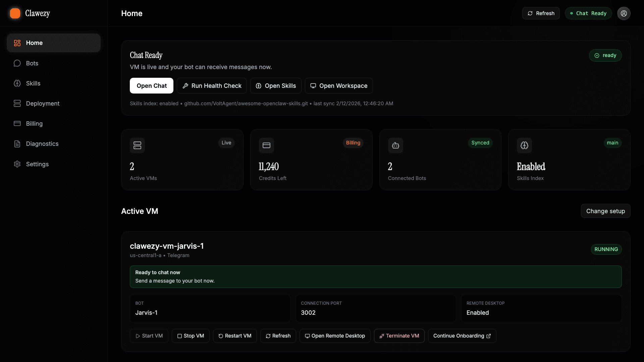Open the Synced badge on Connected Bots
The image size is (644, 362).
tap(480, 143)
